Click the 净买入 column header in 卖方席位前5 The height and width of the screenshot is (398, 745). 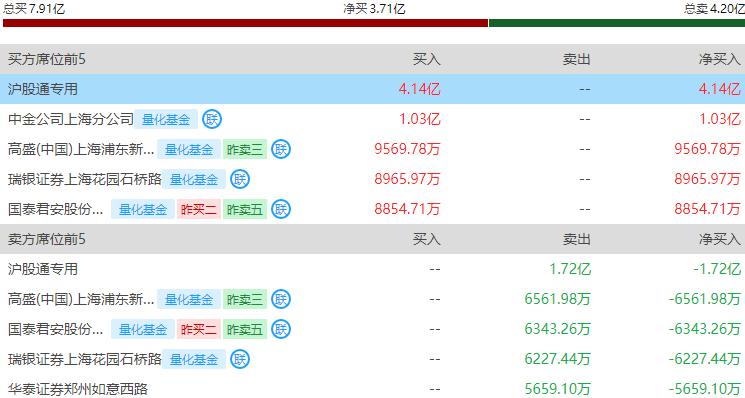point(719,239)
